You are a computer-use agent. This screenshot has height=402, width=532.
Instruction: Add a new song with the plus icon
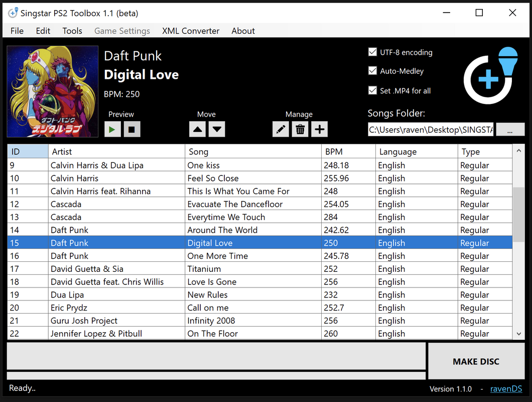click(x=319, y=130)
